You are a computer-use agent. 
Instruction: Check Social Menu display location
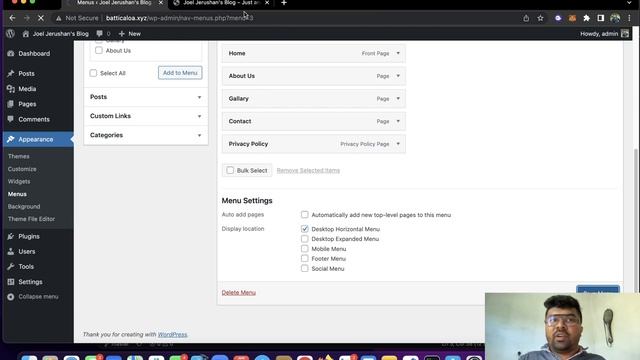click(304, 268)
